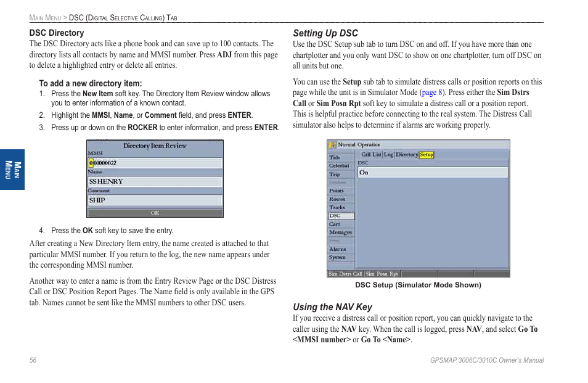Click the MMSI field with 000000022

pyautogui.click(x=155, y=163)
